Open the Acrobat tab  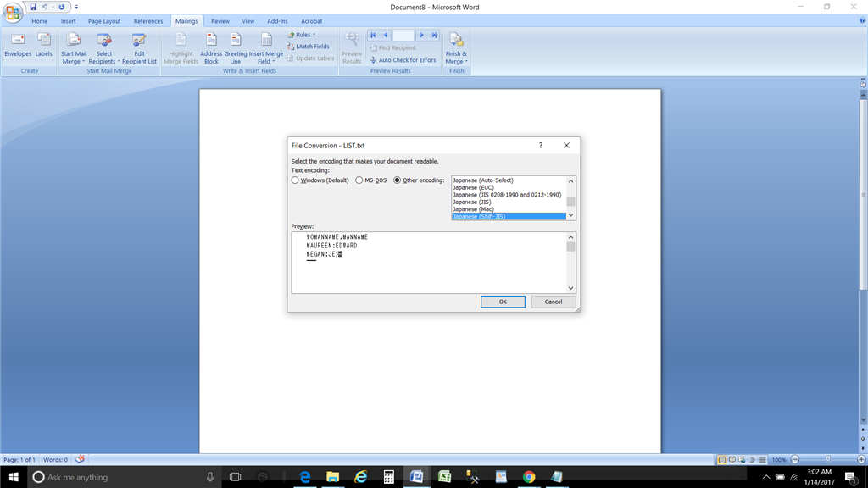(x=311, y=21)
